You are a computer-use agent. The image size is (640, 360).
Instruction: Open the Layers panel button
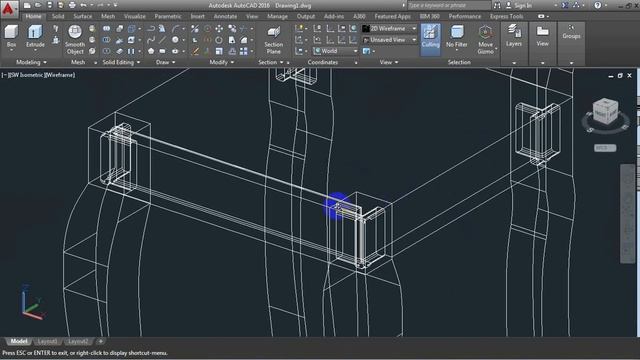[x=514, y=35]
